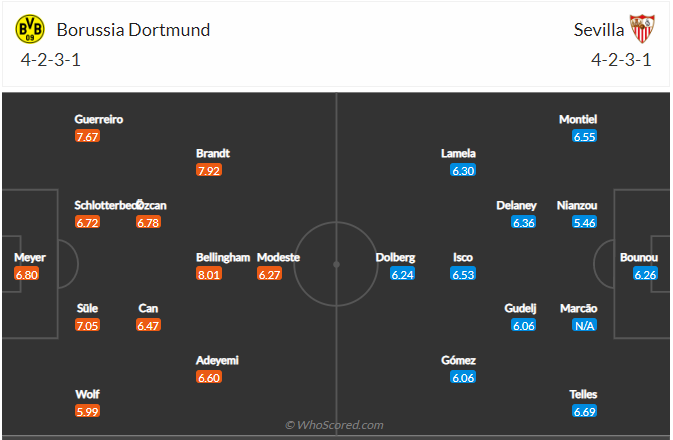Image resolution: width=673 pixels, height=440 pixels.
Task: Click Montiel's 6.55 rating badge
Action: pyautogui.click(x=585, y=136)
